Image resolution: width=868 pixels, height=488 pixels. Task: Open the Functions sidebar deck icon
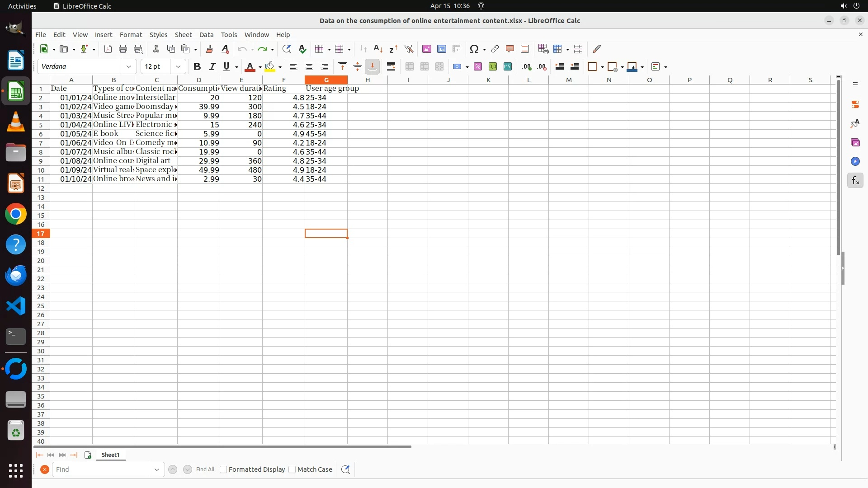click(855, 181)
